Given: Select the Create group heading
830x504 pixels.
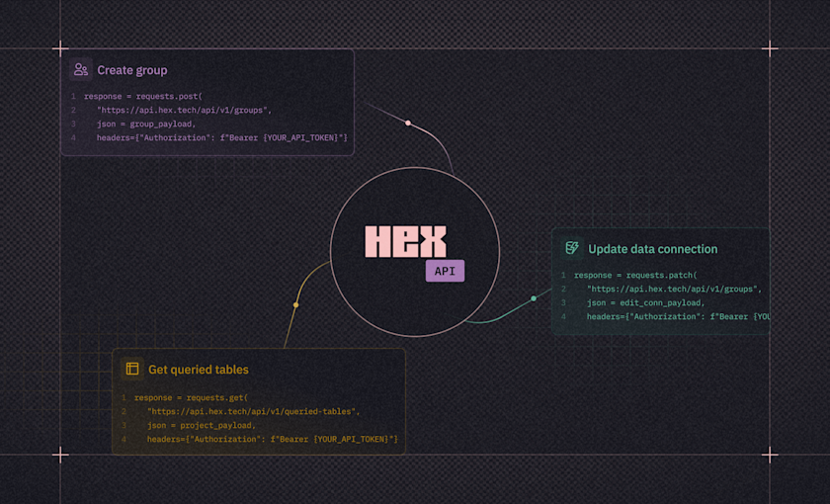Looking at the screenshot, I should click(x=132, y=70).
